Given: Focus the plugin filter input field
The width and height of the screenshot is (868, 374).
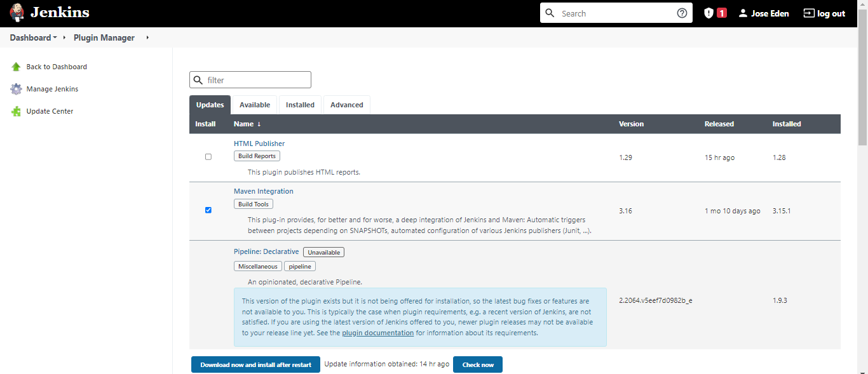Looking at the screenshot, I should pos(250,80).
